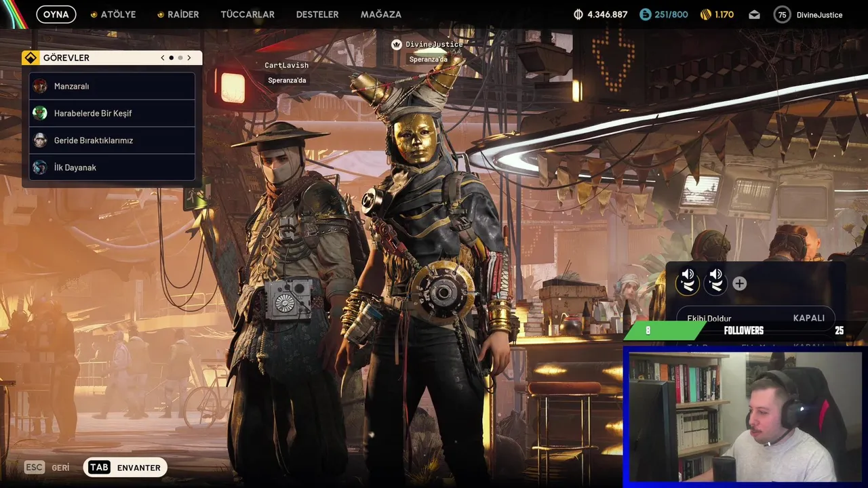Screen dimensions: 868x488
Task: Select the DivineJustice name tag above character
Action: [x=434, y=44]
